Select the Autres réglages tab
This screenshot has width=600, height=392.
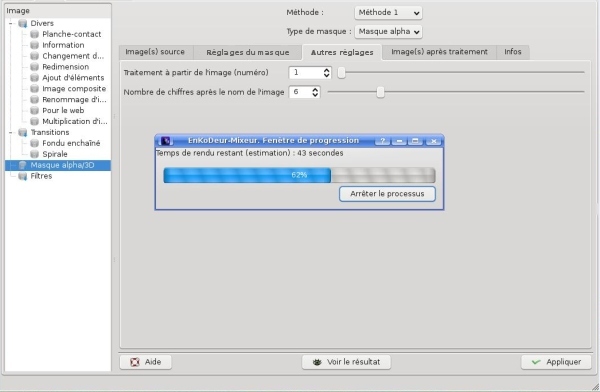coord(342,52)
